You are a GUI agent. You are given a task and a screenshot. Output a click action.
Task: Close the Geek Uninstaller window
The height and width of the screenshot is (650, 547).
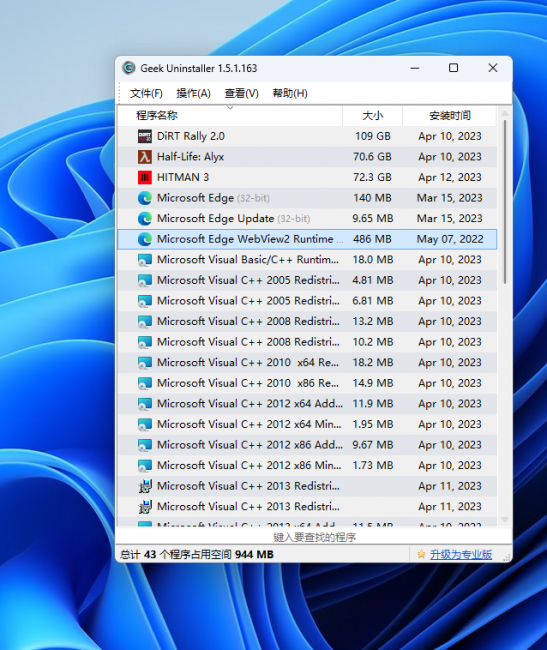492,68
